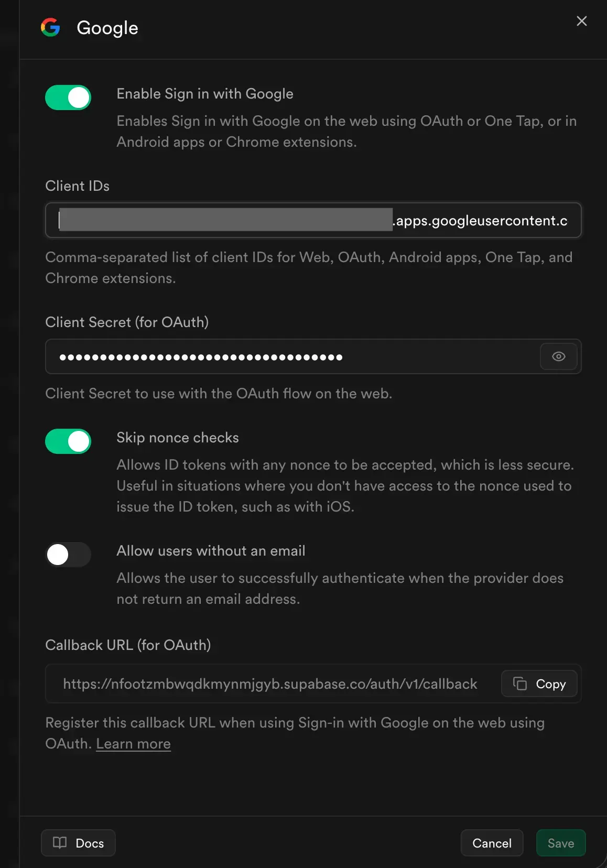607x868 pixels.
Task: Click the "Enable Sign in with Google" label
Action: [x=205, y=94]
